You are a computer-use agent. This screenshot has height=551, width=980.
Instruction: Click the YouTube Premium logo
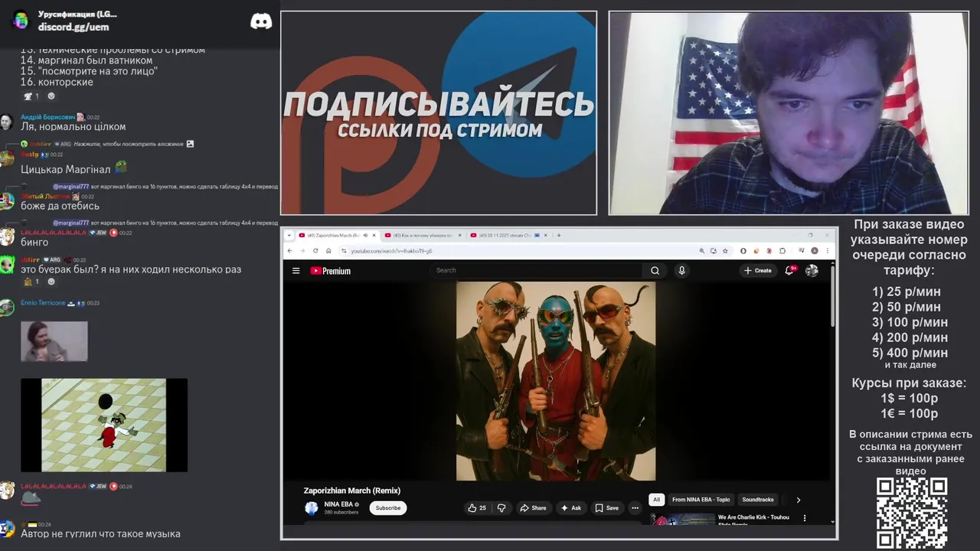pos(330,270)
